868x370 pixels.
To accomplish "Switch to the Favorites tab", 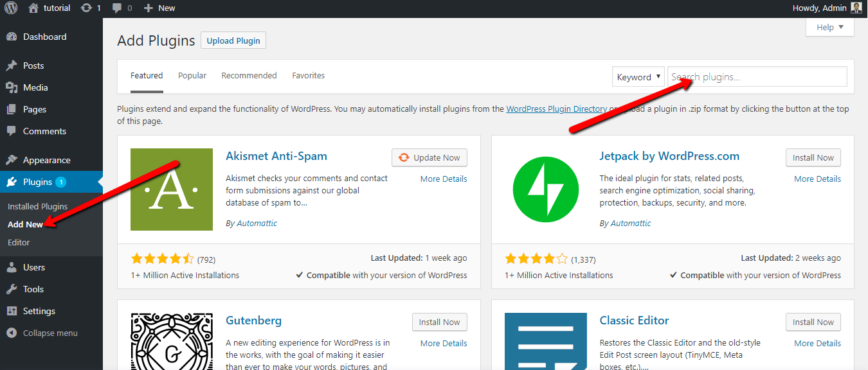I will [309, 76].
